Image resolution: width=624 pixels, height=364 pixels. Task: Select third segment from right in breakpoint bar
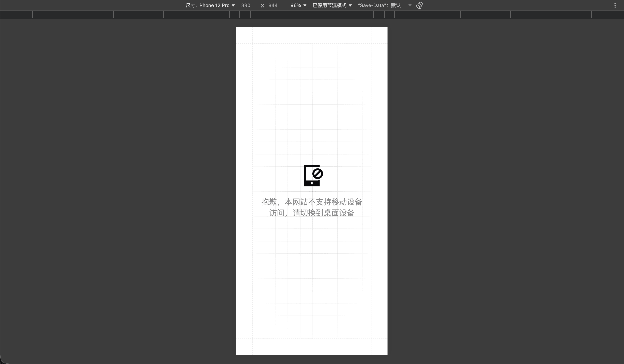(485, 15)
